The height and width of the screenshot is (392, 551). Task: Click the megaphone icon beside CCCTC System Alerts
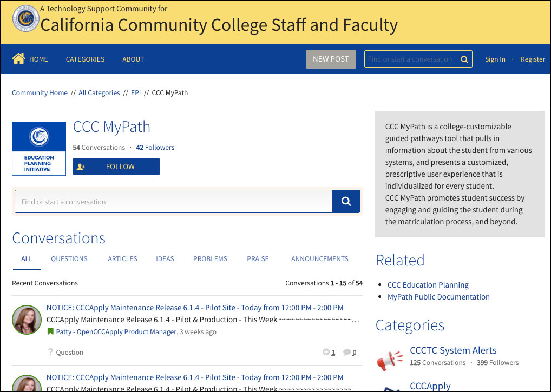390,358
